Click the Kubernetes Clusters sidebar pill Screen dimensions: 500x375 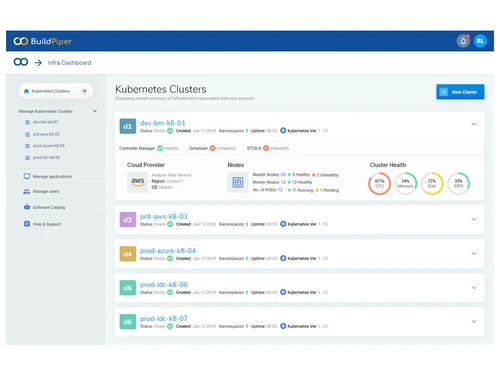pos(56,91)
